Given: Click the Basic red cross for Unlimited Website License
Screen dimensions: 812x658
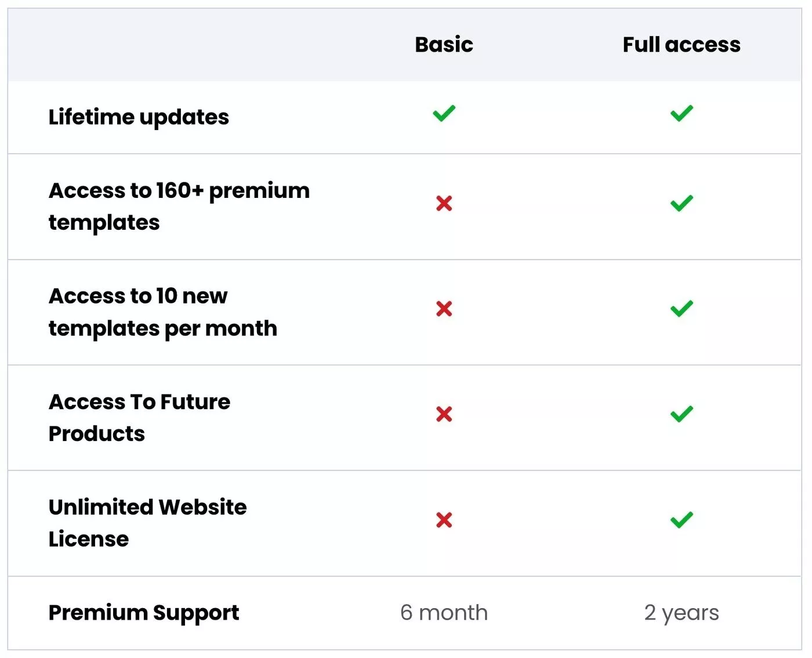Looking at the screenshot, I should click(444, 520).
